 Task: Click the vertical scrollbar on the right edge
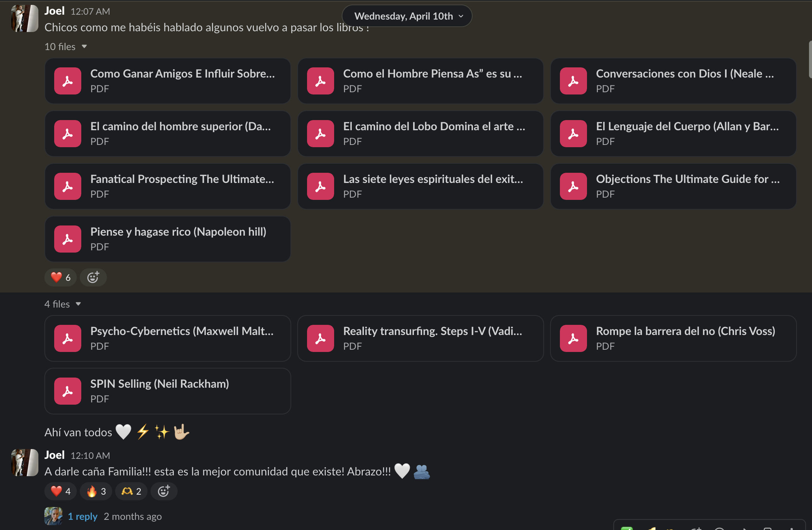coord(810,59)
